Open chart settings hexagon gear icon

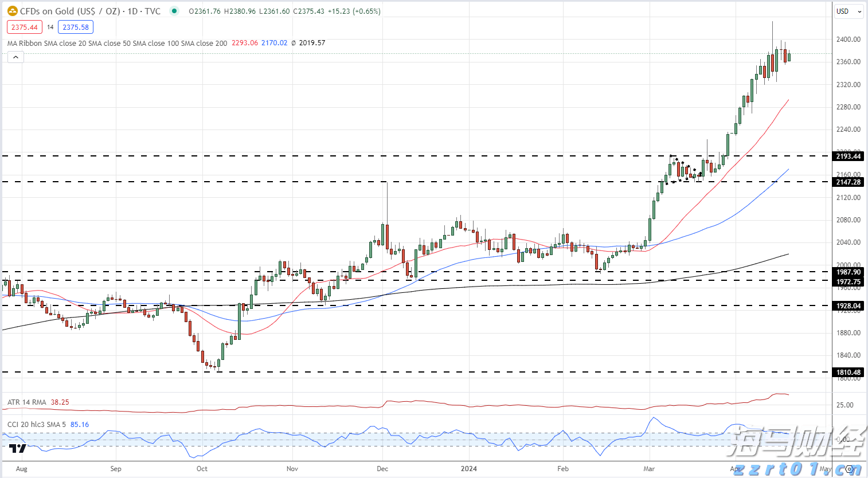[x=850, y=469]
